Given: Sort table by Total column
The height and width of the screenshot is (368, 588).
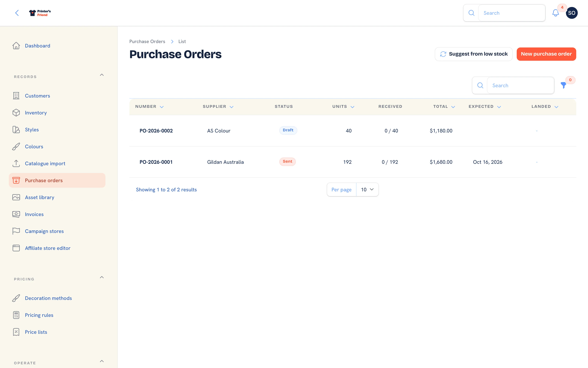Looking at the screenshot, I should pos(444,107).
